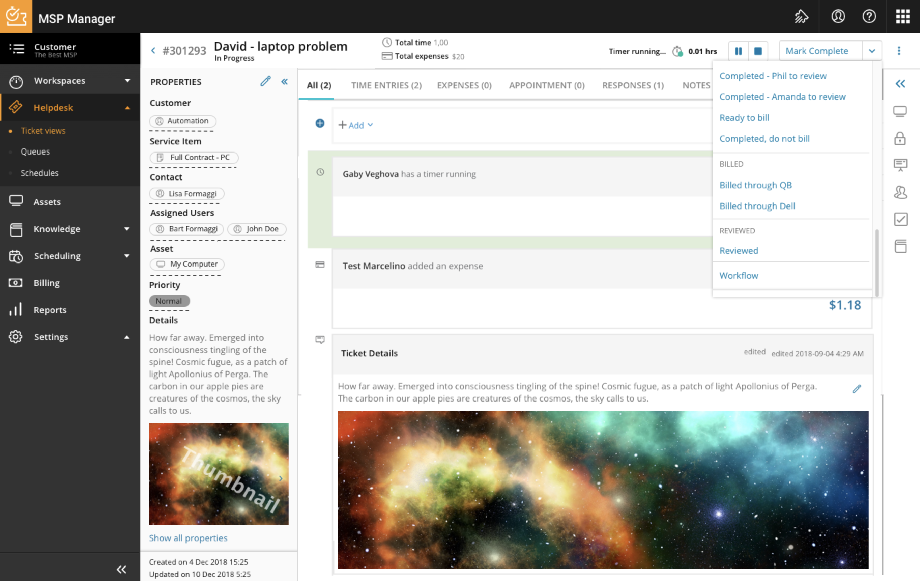924x581 pixels.
Task: Collapse the Properties panel with double chevron
Action: [284, 81]
